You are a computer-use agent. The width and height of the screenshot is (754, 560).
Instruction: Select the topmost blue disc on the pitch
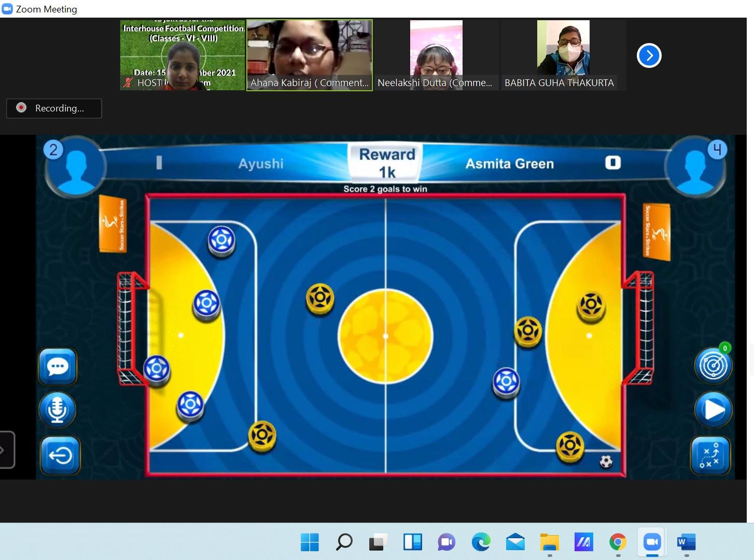pyautogui.click(x=221, y=241)
